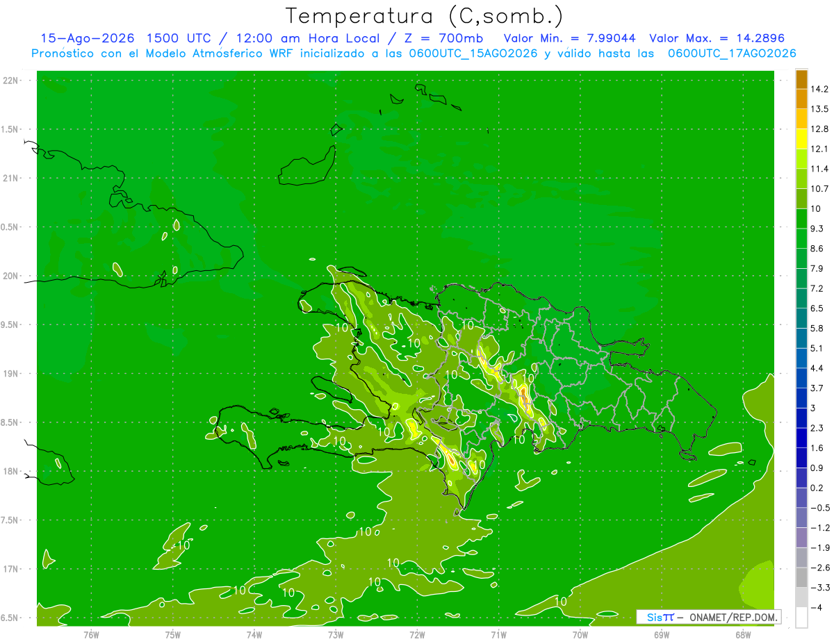Click the '72W' longitude axis label
The image size is (834, 644).
pyautogui.click(x=417, y=635)
